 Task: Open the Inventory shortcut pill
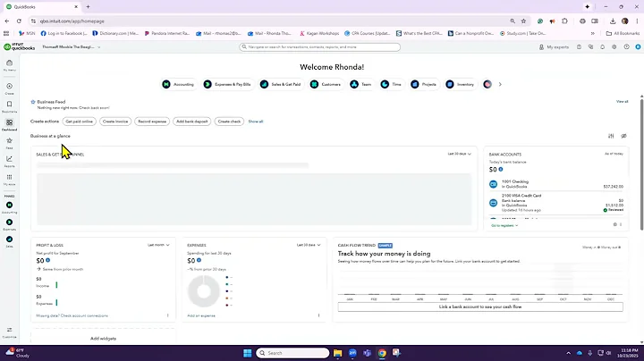tap(461, 84)
